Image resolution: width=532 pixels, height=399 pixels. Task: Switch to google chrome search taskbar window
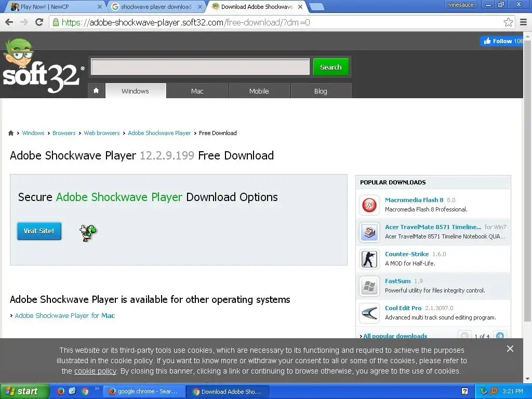[x=143, y=392]
